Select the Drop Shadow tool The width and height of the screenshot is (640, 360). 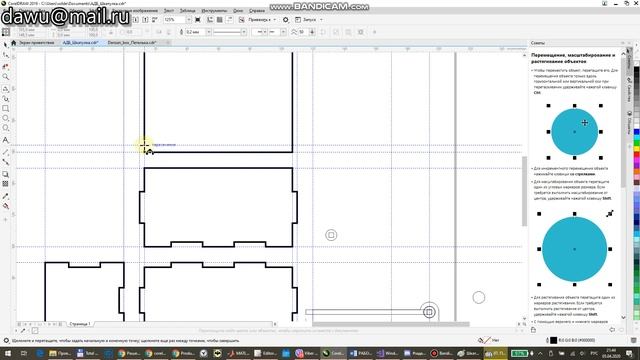click(5, 174)
